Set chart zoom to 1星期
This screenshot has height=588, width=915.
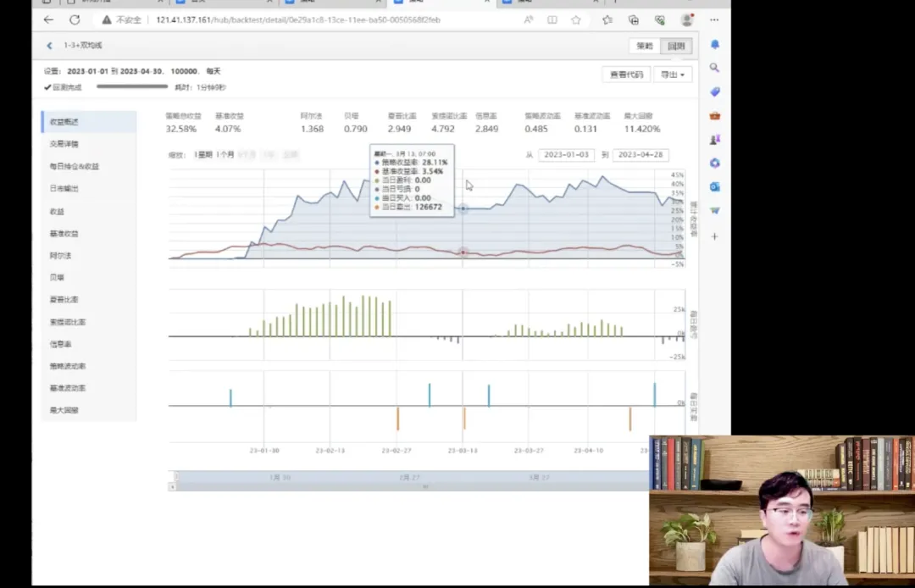(x=203, y=155)
